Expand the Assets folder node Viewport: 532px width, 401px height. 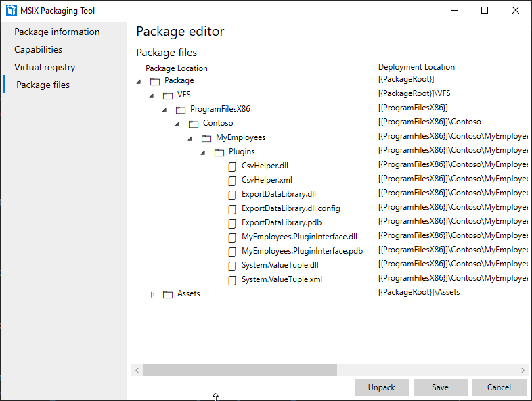152,294
